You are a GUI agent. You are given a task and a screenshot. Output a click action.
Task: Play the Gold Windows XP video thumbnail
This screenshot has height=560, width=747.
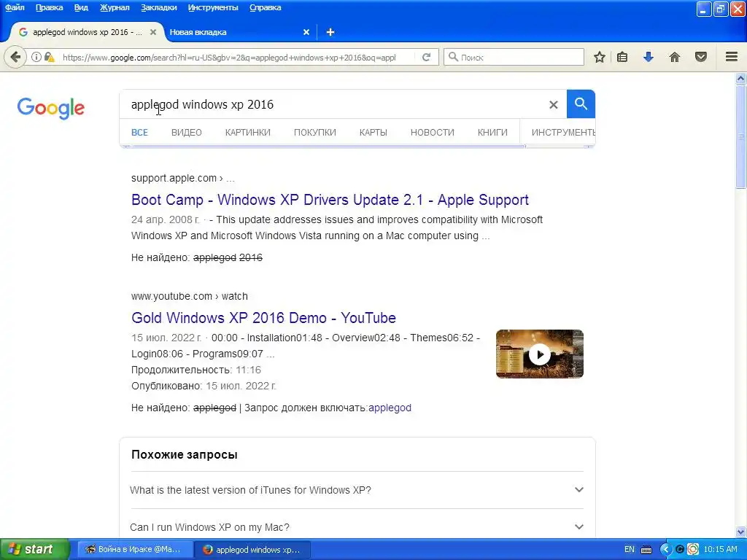[540, 354]
